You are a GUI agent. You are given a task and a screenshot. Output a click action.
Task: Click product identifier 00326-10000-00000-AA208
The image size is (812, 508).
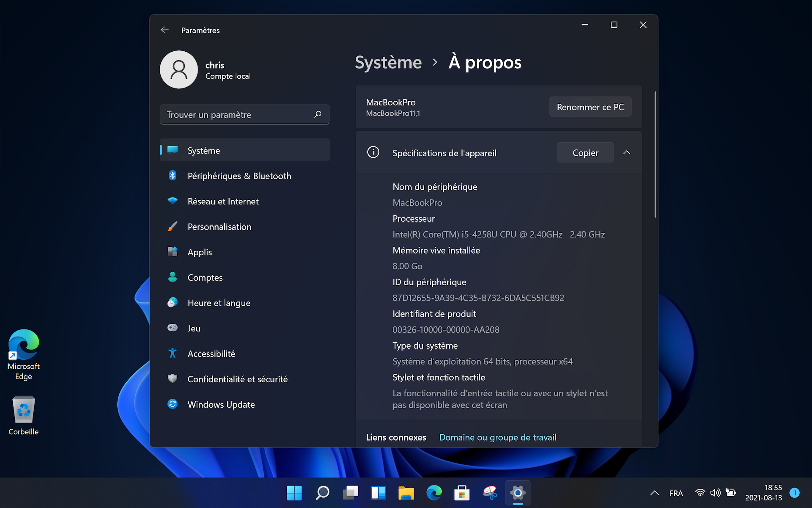pyautogui.click(x=446, y=330)
